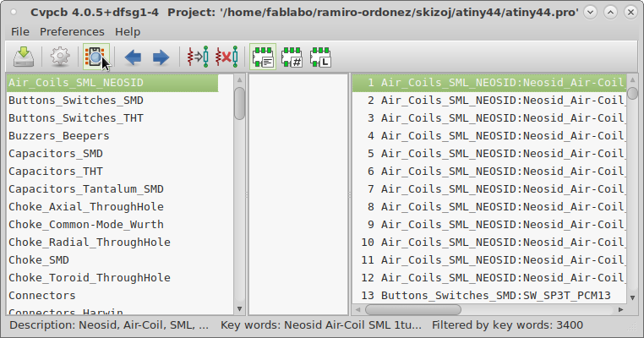Image resolution: width=644 pixels, height=338 pixels.
Task: Select footprint row 5 Neosid_Air-Coil
Action: pyautogui.click(x=489, y=153)
